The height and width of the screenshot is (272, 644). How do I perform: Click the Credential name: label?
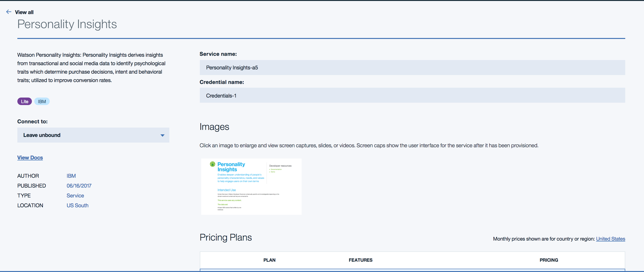[x=221, y=82]
